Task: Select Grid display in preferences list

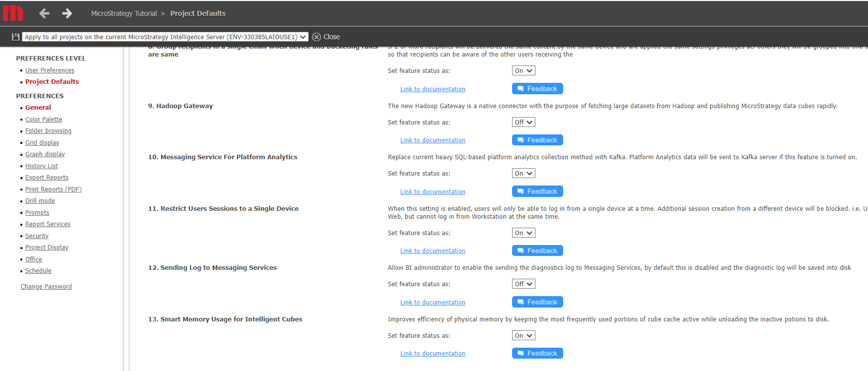Action: pyautogui.click(x=42, y=143)
